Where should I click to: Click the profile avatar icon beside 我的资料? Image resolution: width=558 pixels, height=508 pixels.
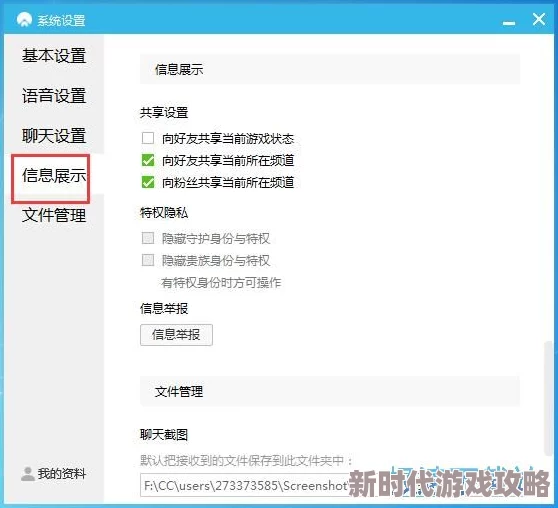[x=27, y=474]
